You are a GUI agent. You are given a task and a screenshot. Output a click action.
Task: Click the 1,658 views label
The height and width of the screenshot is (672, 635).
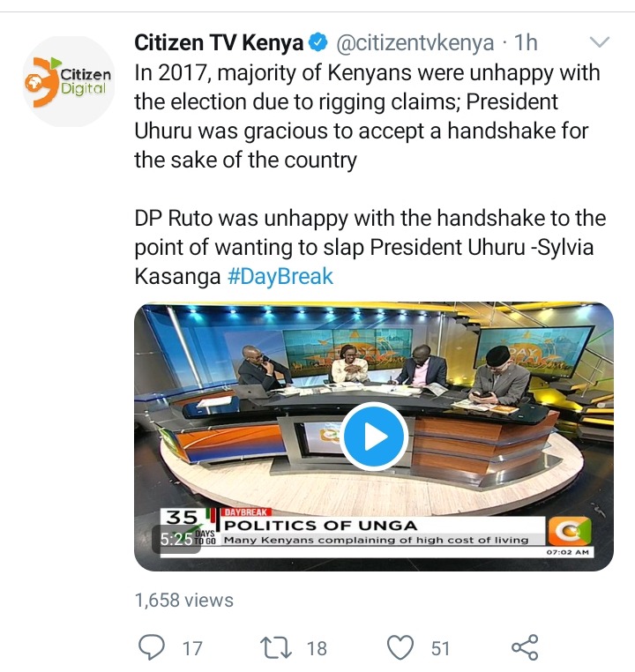[x=184, y=601]
